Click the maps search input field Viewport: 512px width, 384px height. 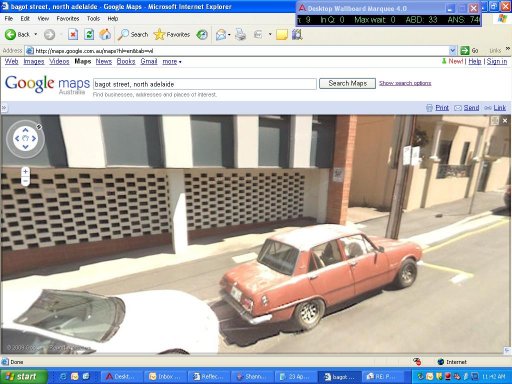[x=205, y=84]
